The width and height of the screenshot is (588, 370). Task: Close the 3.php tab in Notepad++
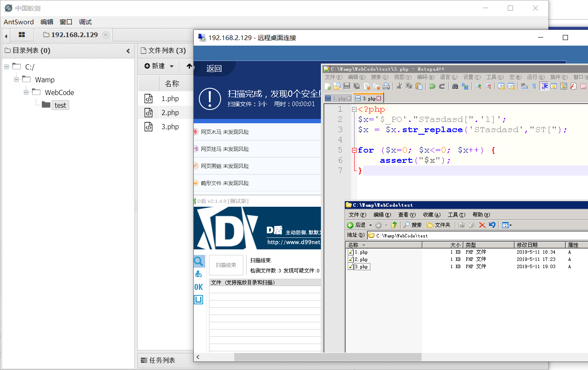pyautogui.click(x=378, y=98)
